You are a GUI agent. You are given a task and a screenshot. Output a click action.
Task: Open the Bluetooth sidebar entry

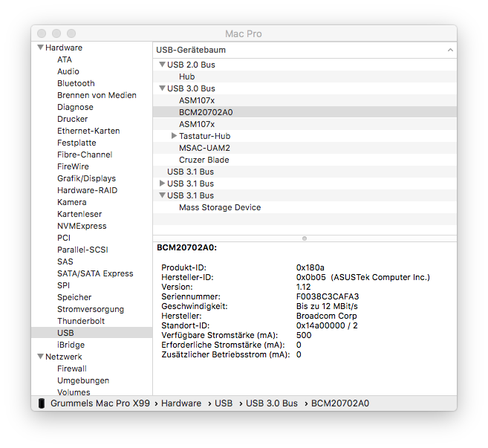76,83
